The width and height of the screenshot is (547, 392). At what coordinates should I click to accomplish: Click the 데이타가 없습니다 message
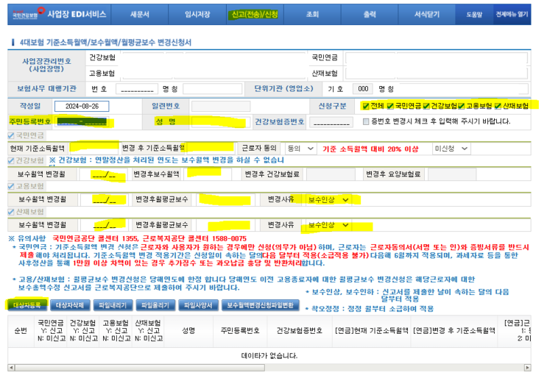pyautogui.click(x=269, y=356)
